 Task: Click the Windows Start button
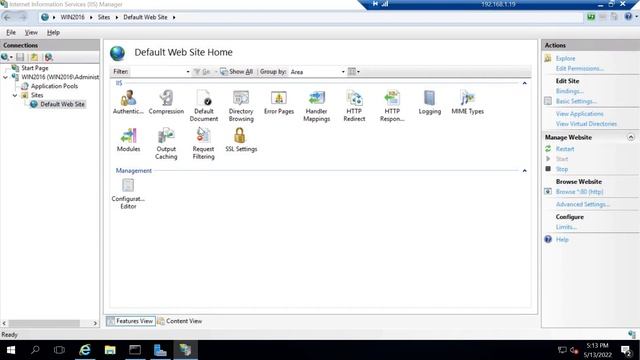[x=11, y=350]
